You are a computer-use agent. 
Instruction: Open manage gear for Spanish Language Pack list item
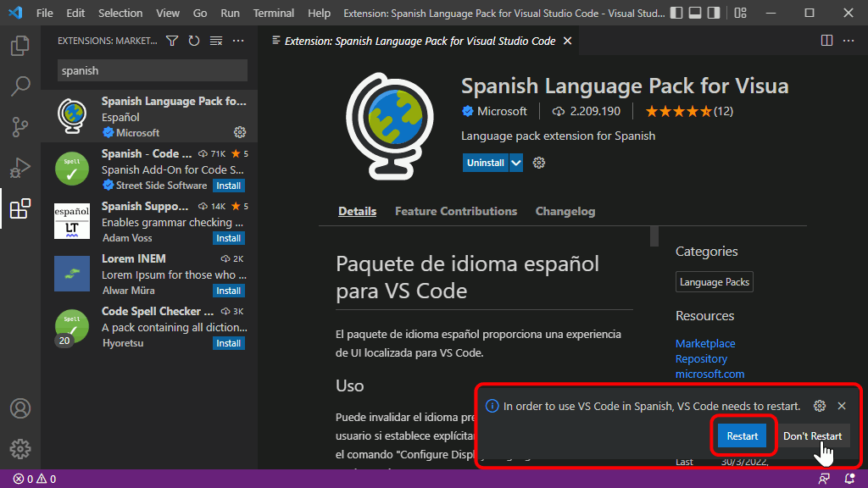(x=240, y=132)
